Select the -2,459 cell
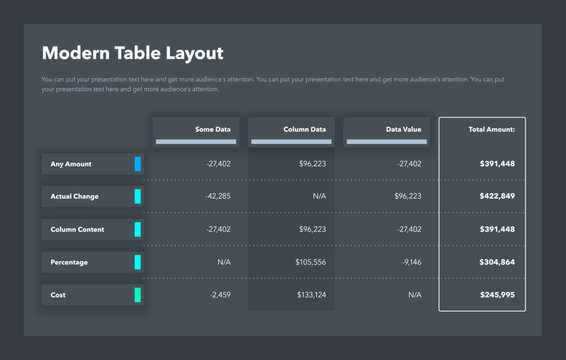Viewport: 566px width, 360px height. point(220,295)
